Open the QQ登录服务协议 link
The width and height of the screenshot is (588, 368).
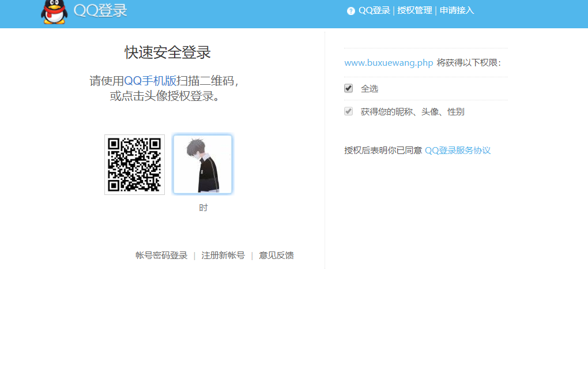pos(458,151)
